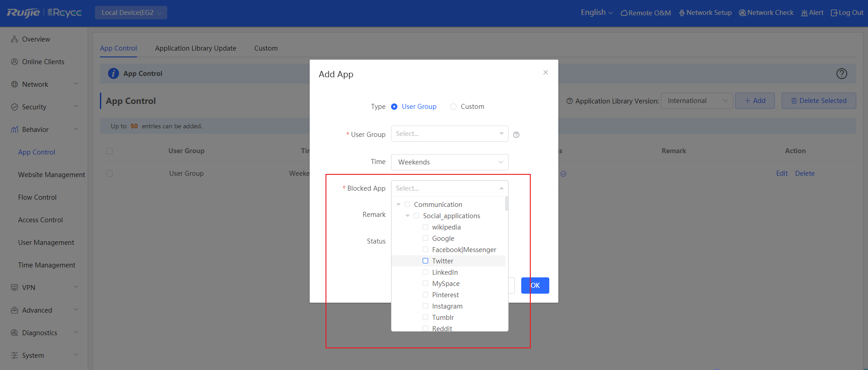This screenshot has height=370, width=868.
Task: Click the Network globe icon in sidebar
Action: point(14,84)
